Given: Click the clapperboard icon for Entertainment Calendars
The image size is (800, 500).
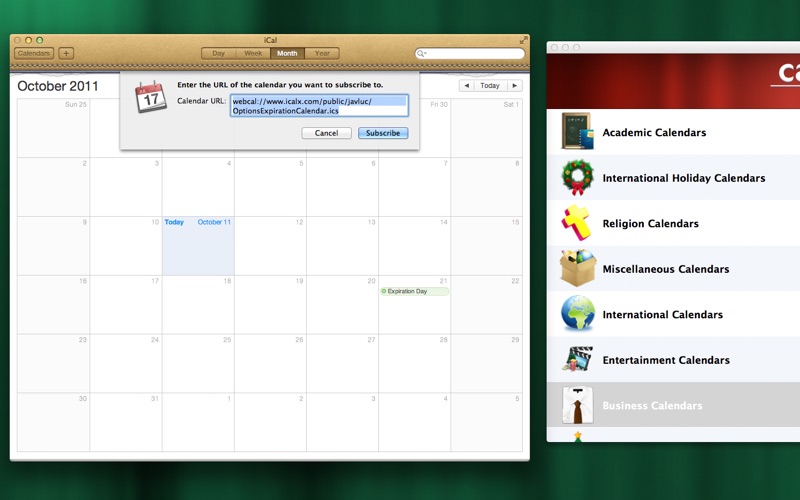Looking at the screenshot, I should click(x=578, y=359).
